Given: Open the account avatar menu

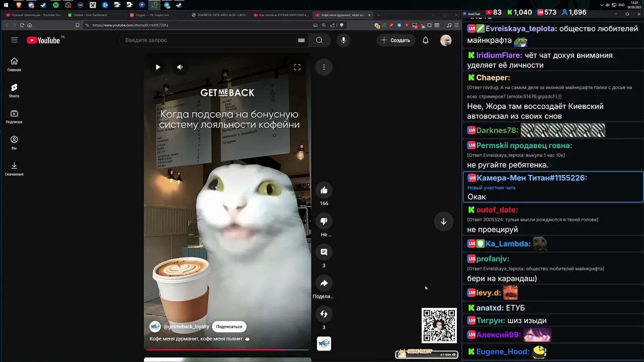Looking at the screenshot, I should (x=446, y=40).
